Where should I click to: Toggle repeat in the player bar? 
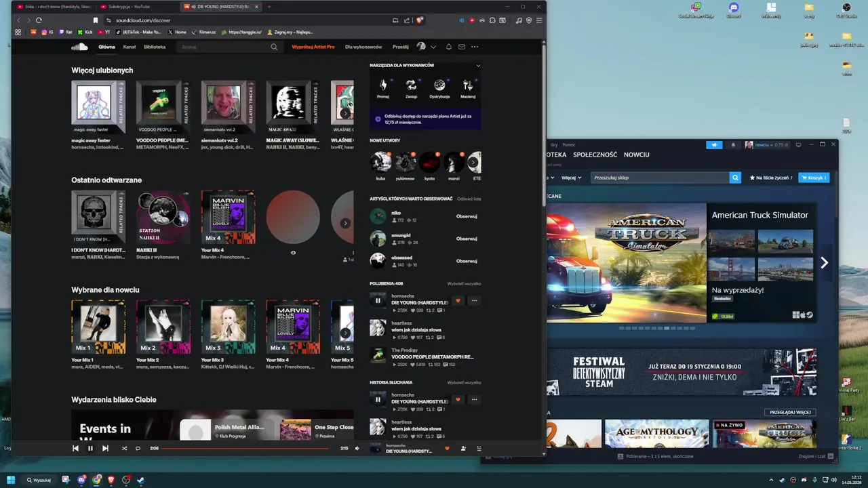click(138, 448)
